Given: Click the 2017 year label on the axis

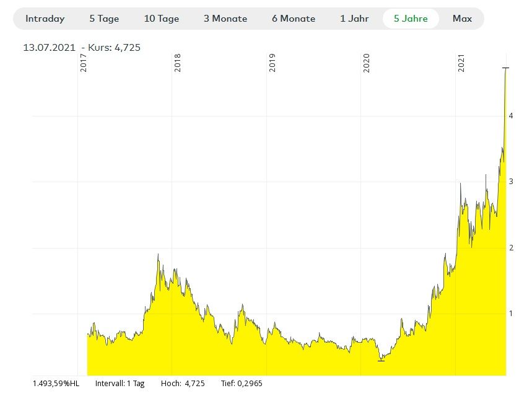Looking at the screenshot, I should 84,64.
